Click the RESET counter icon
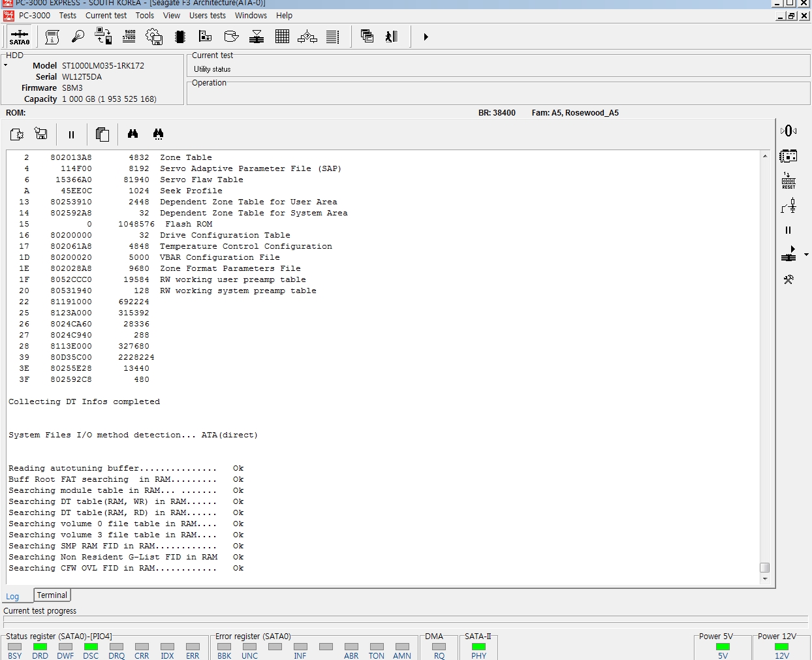812x660 pixels. pyautogui.click(x=789, y=181)
